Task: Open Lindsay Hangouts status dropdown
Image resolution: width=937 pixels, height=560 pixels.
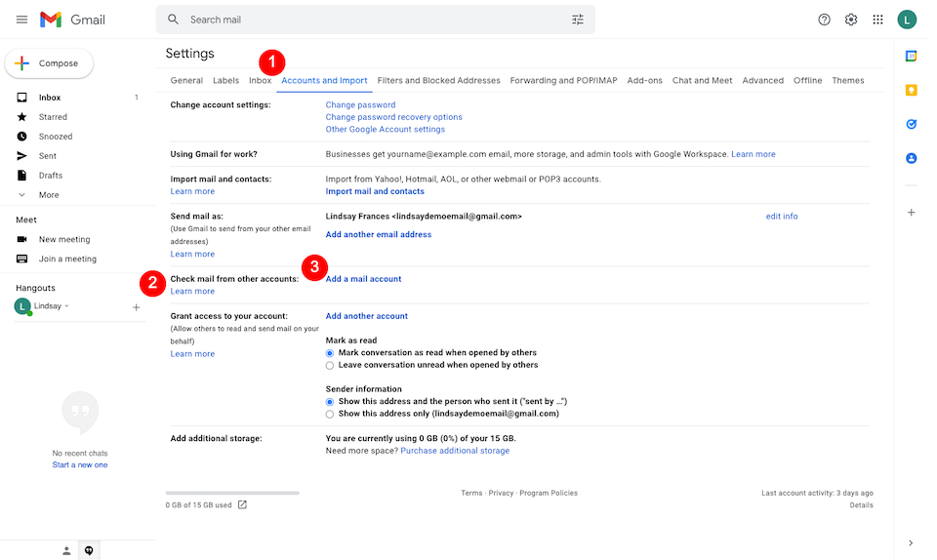Action: pos(66,306)
